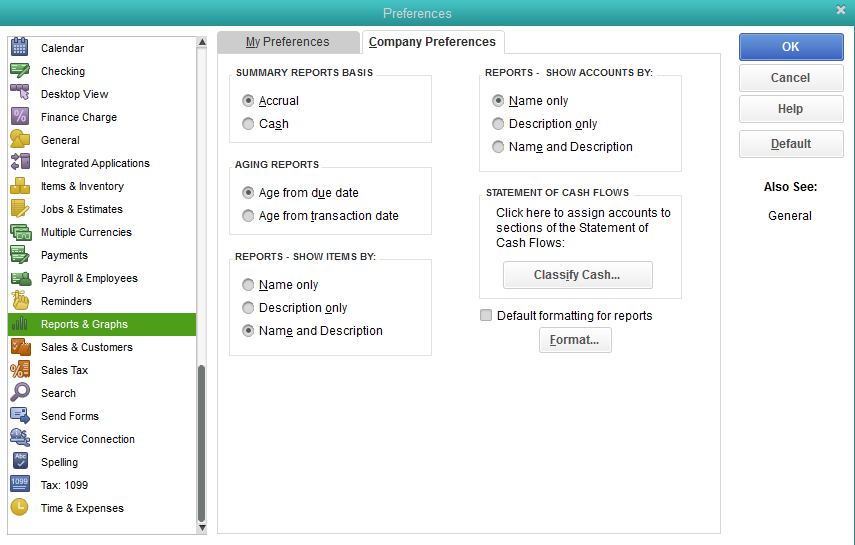Viewport: 855px width, 545px height.
Task: Select Service Connection text entry
Action: coord(88,439)
